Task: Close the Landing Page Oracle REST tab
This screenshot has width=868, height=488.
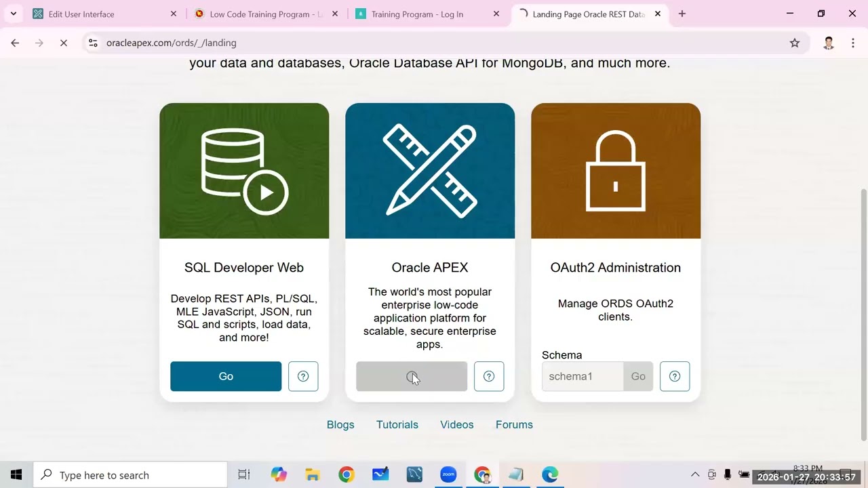Action: (658, 14)
